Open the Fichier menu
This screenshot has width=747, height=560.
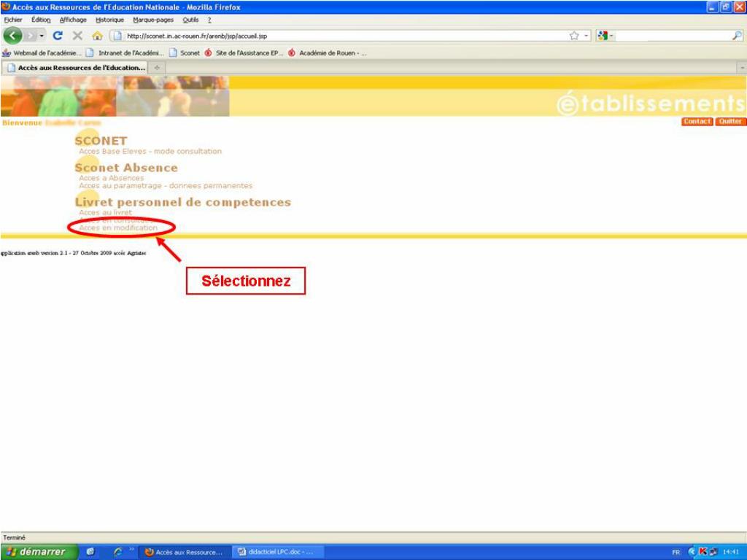pyautogui.click(x=13, y=20)
